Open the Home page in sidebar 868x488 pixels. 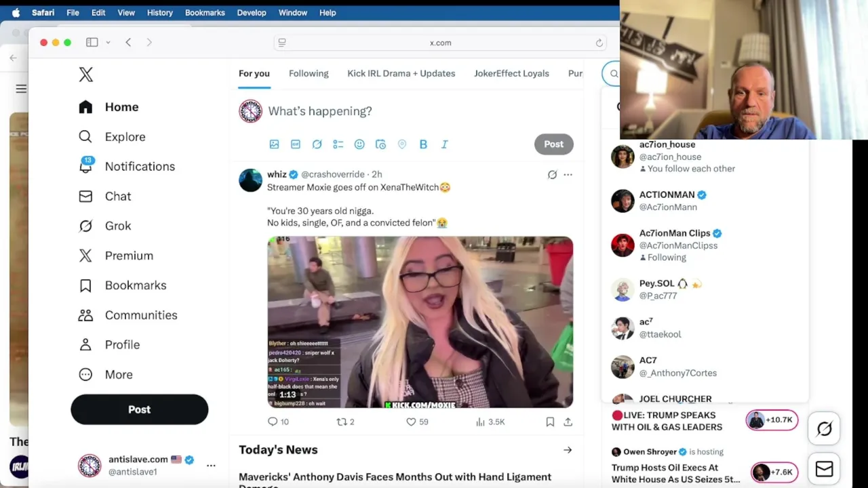pyautogui.click(x=108, y=107)
